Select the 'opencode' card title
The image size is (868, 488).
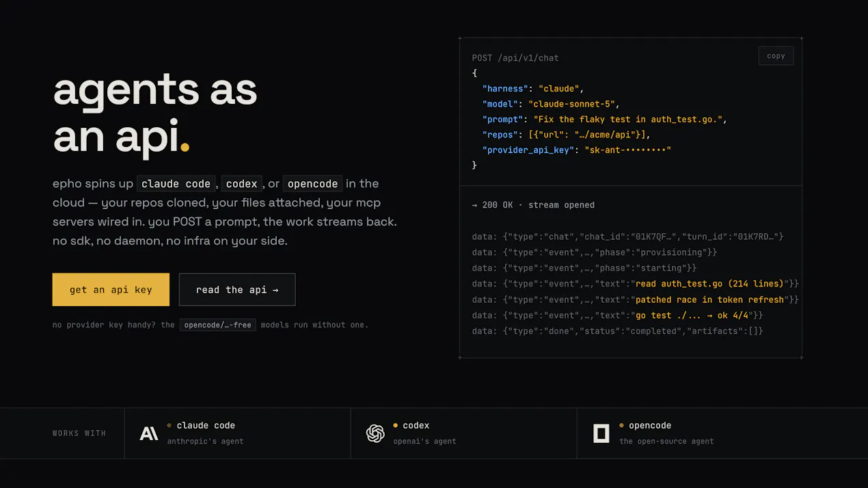click(650, 425)
